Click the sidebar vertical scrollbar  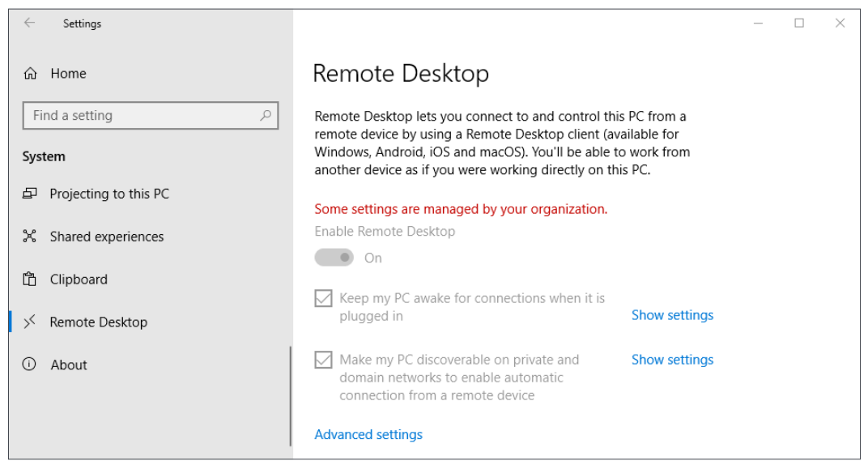pos(290,397)
